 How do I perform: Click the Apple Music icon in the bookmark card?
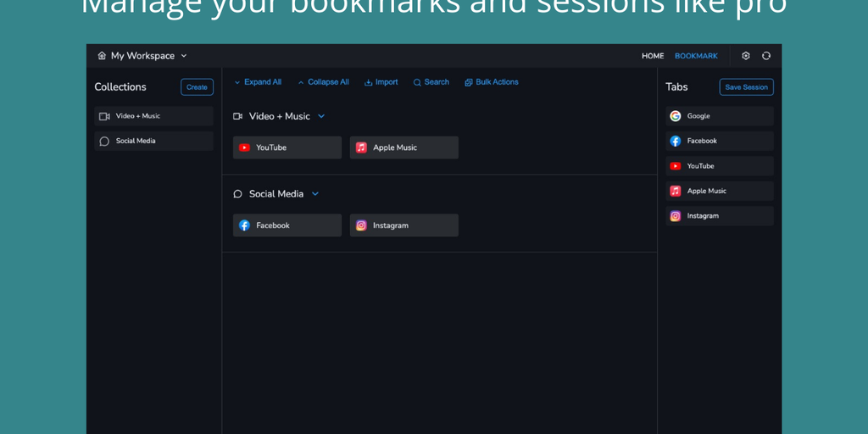click(361, 147)
